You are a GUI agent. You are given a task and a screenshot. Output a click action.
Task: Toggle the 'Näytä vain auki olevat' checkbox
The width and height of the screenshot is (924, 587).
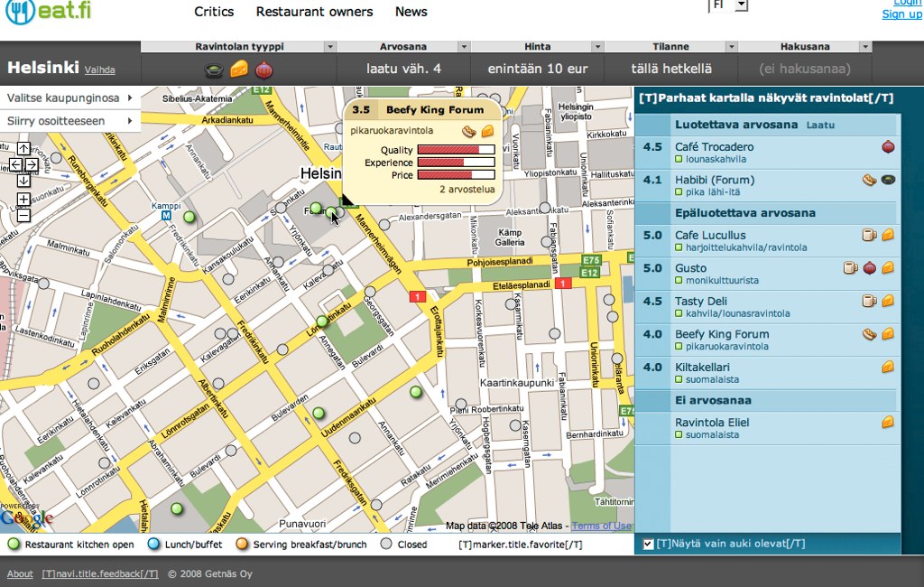click(x=648, y=544)
